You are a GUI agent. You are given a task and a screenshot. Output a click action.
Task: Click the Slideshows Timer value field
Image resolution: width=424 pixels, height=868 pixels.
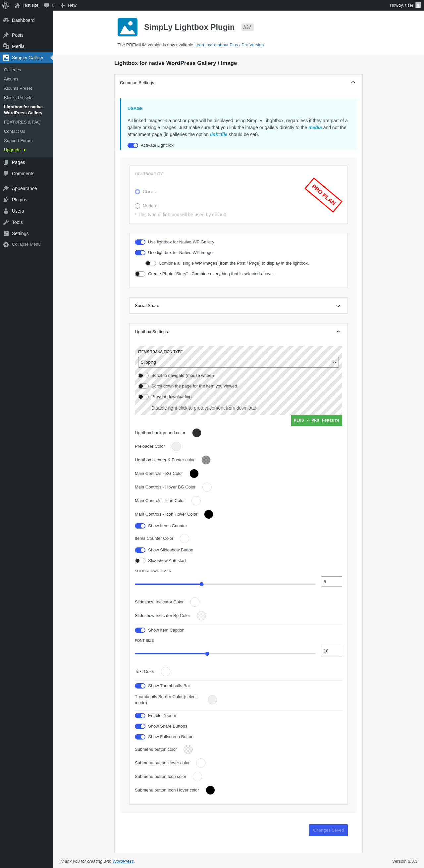331,582
